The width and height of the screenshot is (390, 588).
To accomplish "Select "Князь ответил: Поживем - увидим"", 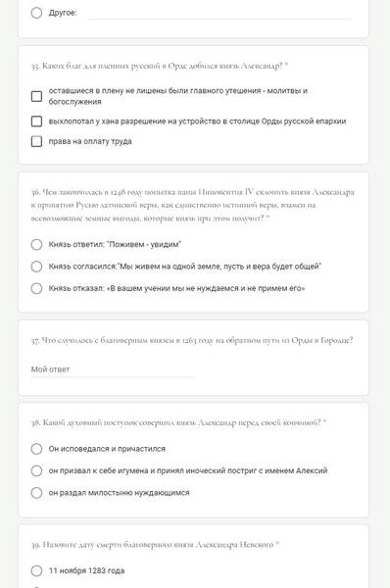I will pyautogui.click(x=36, y=244).
